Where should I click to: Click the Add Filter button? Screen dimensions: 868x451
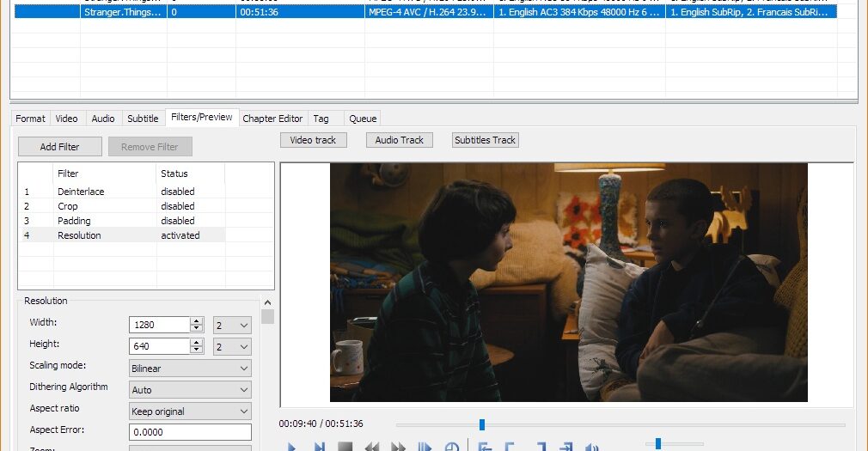click(60, 147)
